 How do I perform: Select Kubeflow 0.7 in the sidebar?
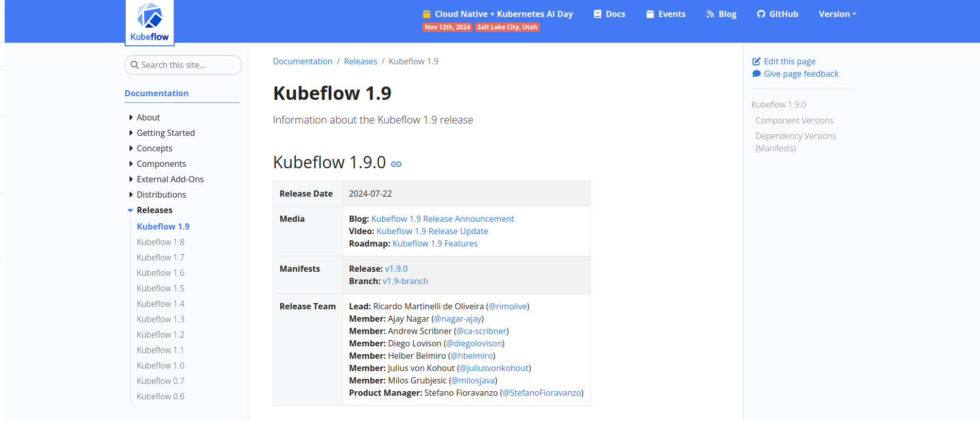(x=160, y=381)
